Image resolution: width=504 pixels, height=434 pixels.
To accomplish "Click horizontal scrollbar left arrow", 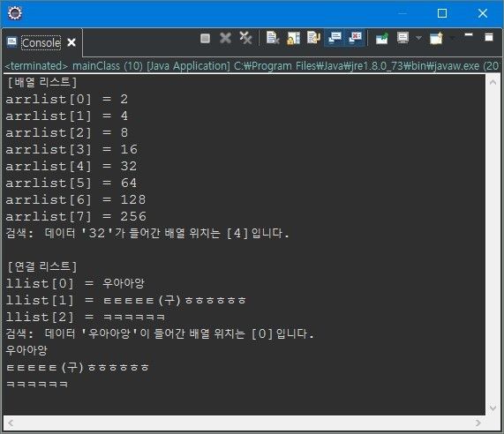I will click(x=11, y=423).
